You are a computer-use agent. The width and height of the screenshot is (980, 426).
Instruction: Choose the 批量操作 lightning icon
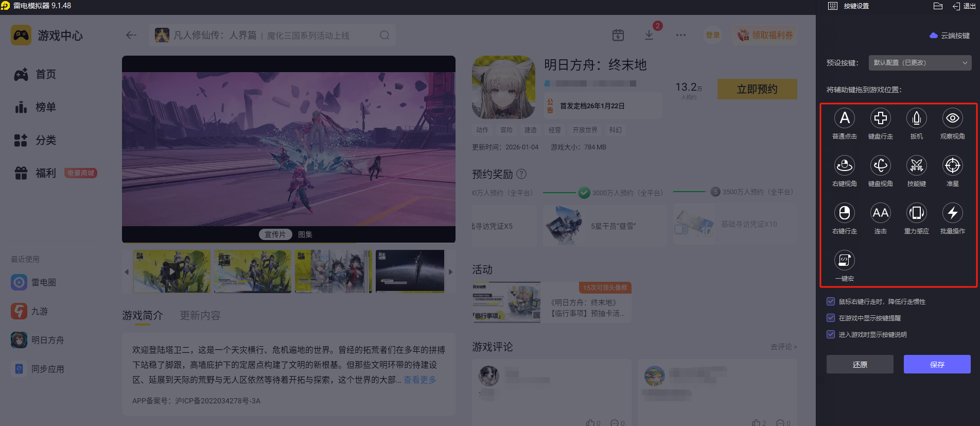click(x=953, y=213)
